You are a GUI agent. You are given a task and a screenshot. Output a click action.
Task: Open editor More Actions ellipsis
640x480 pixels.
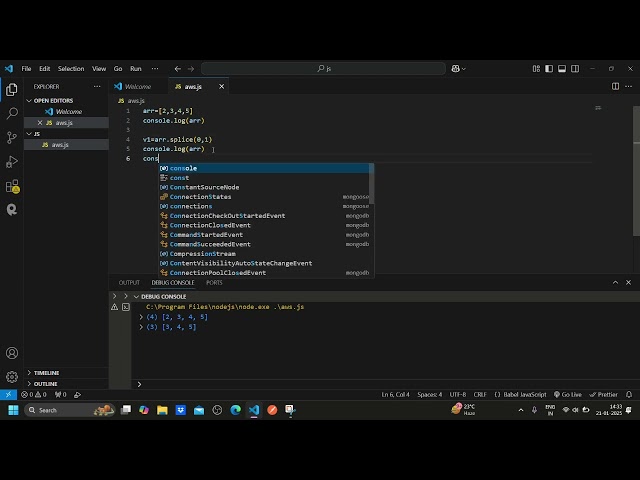point(629,86)
